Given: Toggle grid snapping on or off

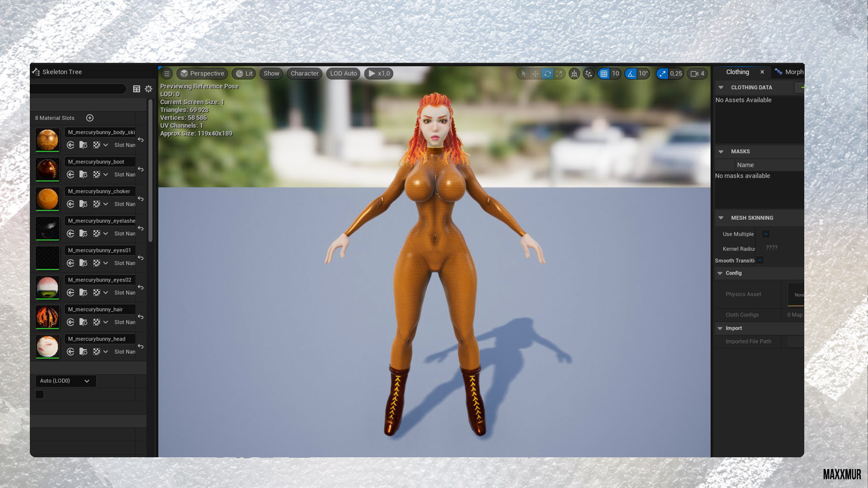Looking at the screenshot, I should pyautogui.click(x=604, y=74).
